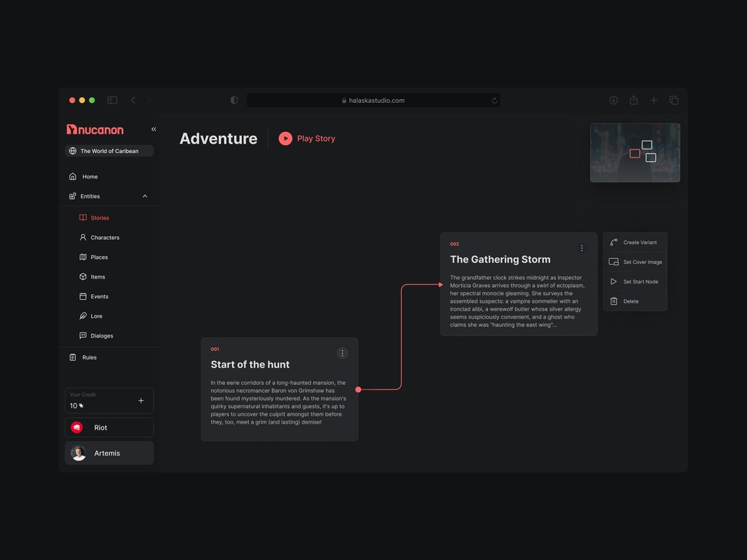Viewport: 747px width, 560px height.
Task: Click the Characters person icon
Action: click(x=83, y=237)
